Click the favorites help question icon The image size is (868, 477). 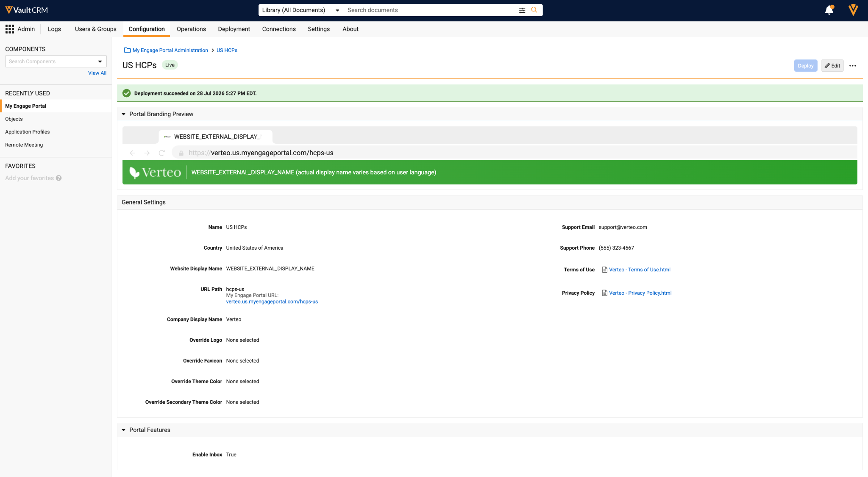58,178
